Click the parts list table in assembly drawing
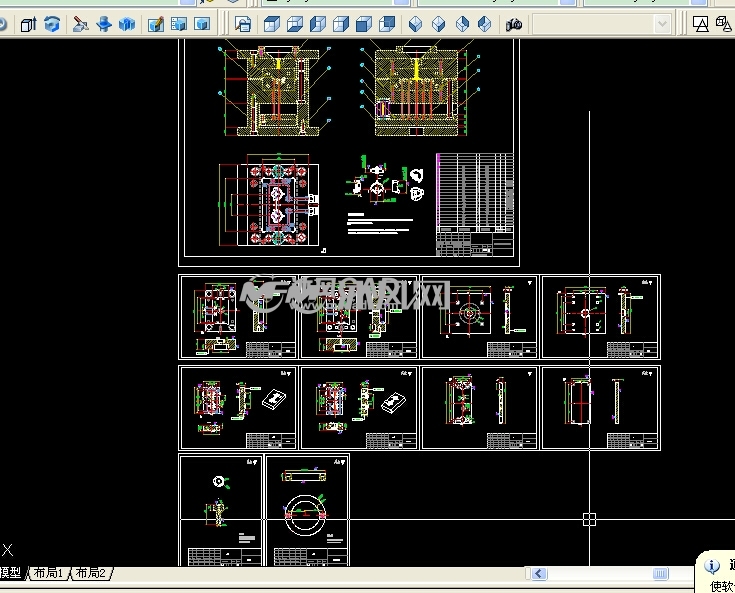 (x=475, y=204)
